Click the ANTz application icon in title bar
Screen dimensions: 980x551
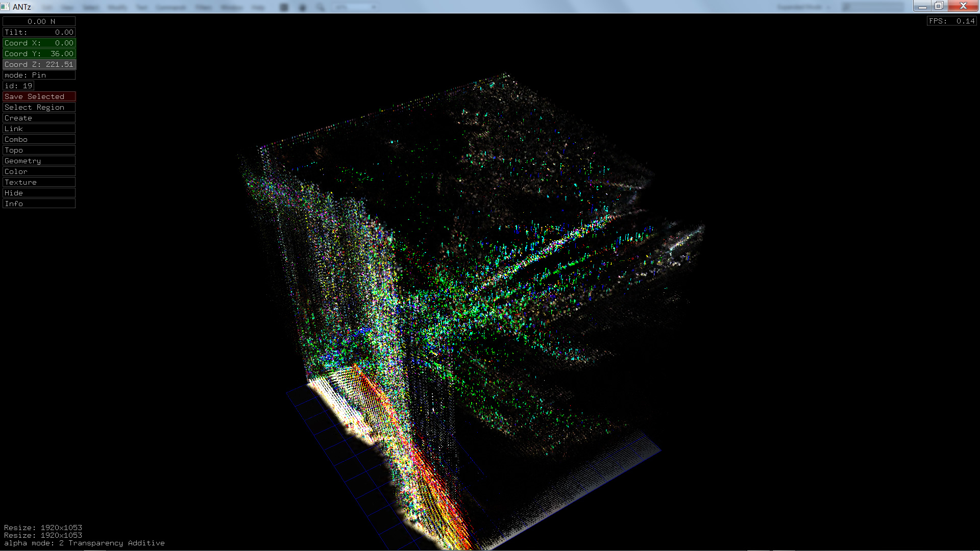[x=5, y=7]
